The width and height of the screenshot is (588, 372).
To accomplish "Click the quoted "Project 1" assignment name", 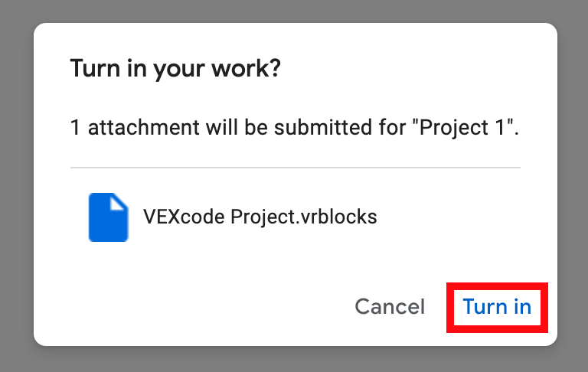I will click(464, 127).
